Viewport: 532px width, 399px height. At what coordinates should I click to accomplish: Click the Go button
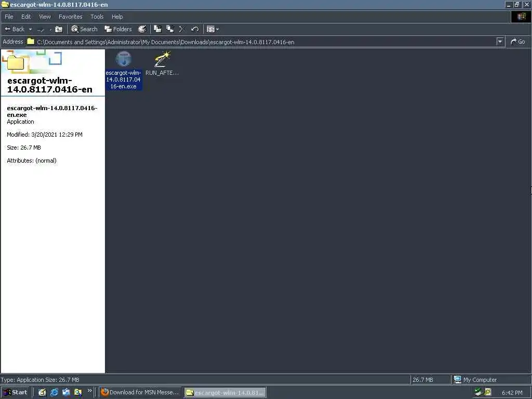tap(518, 42)
